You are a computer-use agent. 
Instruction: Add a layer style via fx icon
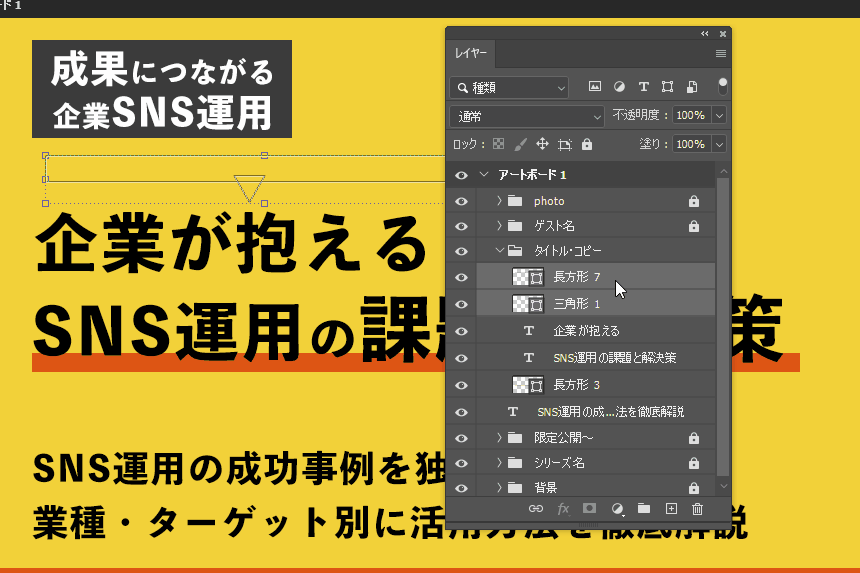[563, 509]
